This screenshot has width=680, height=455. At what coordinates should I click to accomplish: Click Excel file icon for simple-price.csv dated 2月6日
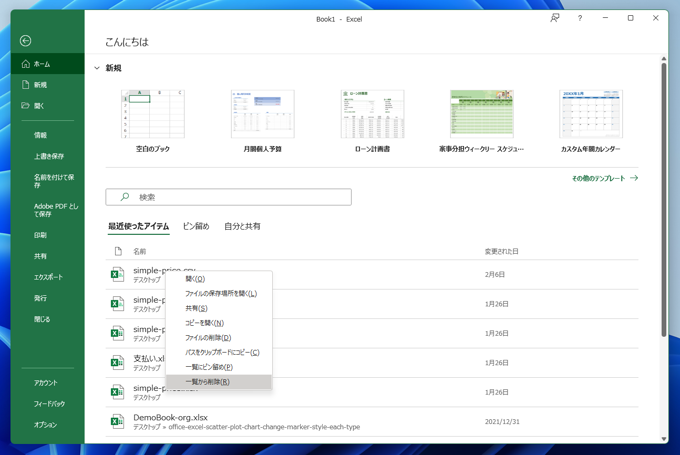click(117, 274)
